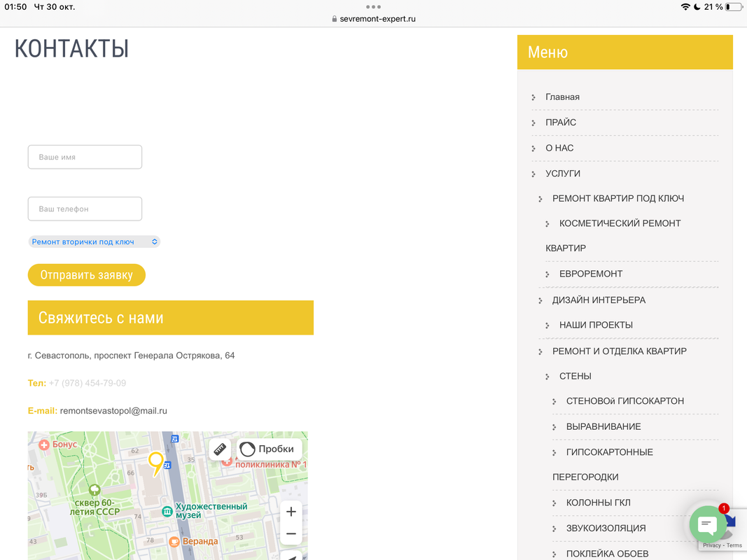Tap the Safari three-dots multitasking icon
The image size is (747, 560).
click(374, 7)
